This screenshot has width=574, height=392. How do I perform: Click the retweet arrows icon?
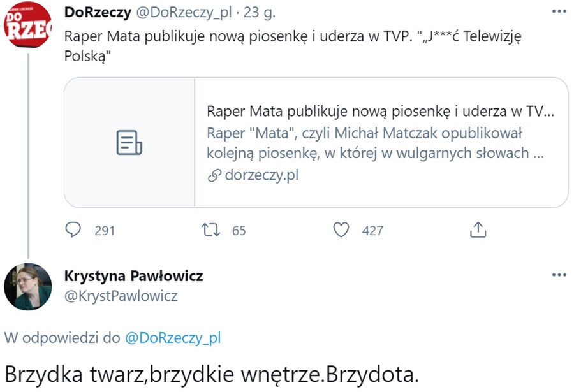[210, 230]
